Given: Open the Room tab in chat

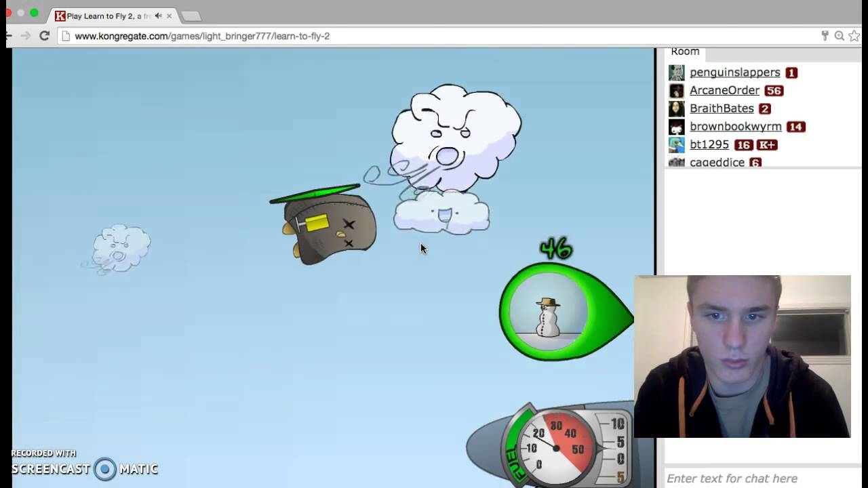Looking at the screenshot, I should coord(685,52).
